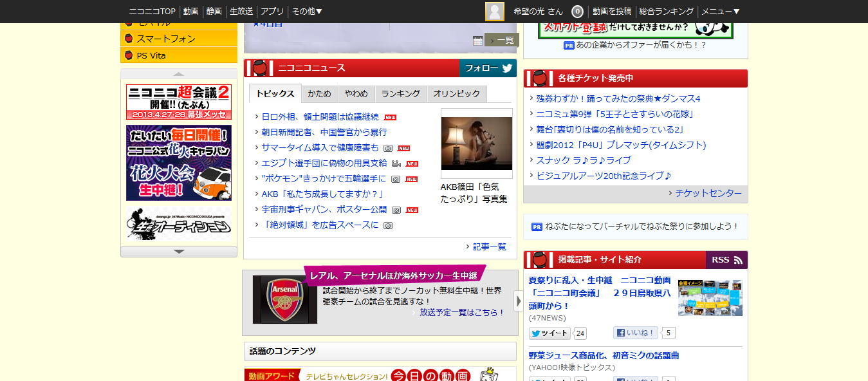Click the red lantern icon beside スマートフォン
The width and height of the screenshot is (868, 381).
(129, 39)
